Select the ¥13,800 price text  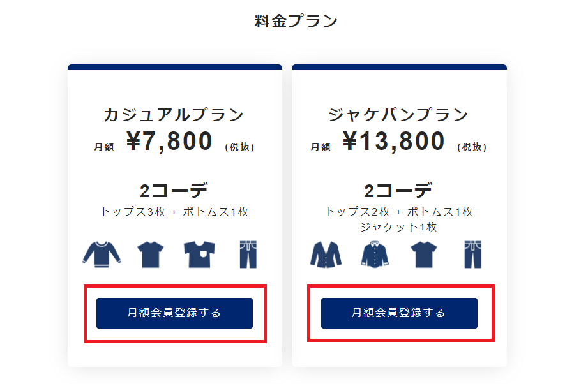coord(394,141)
